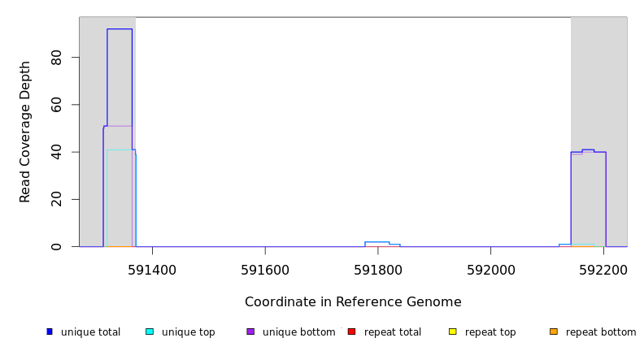644x351 pixels.
Task: Click the 'Read Coverage Depth' axis title
Action: (26, 132)
